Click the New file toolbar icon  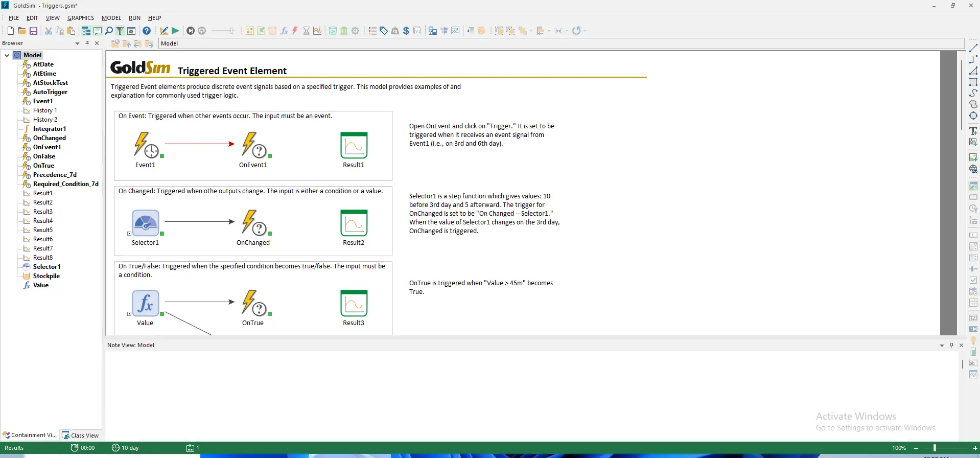[x=10, y=31]
